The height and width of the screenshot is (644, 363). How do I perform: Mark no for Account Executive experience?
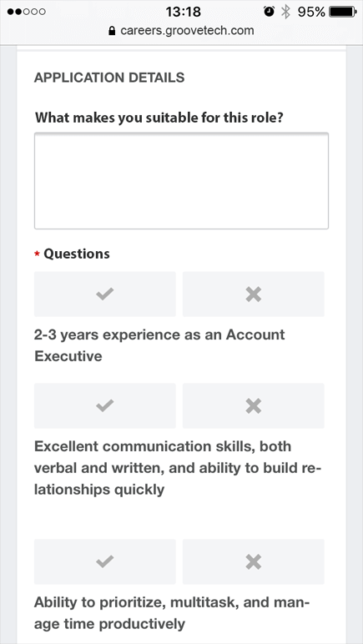[254, 294]
